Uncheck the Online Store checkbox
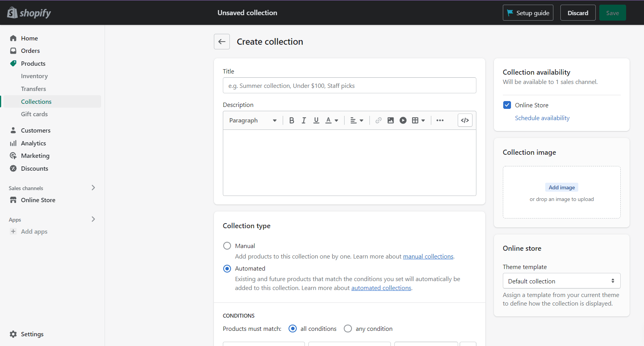The width and height of the screenshot is (644, 346). tap(507, 105)
